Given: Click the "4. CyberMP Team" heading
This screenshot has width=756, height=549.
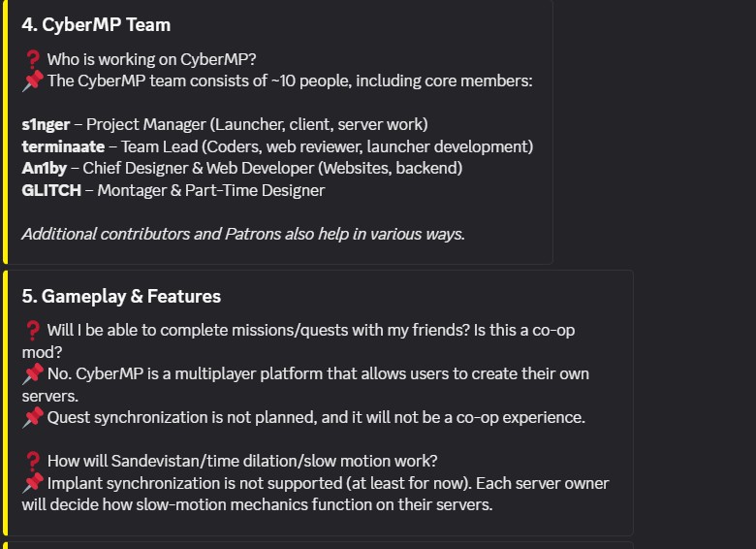Looking at the screenshot, I should coord(96,24).
